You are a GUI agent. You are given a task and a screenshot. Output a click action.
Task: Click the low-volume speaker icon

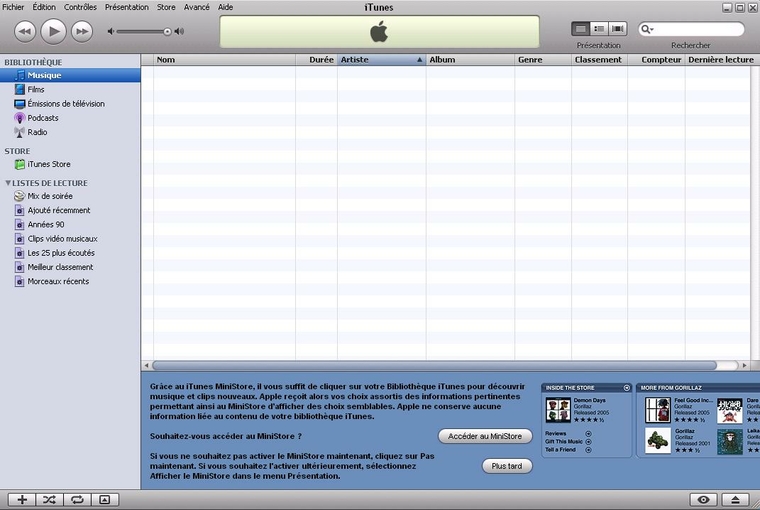[x=111, y=32]
